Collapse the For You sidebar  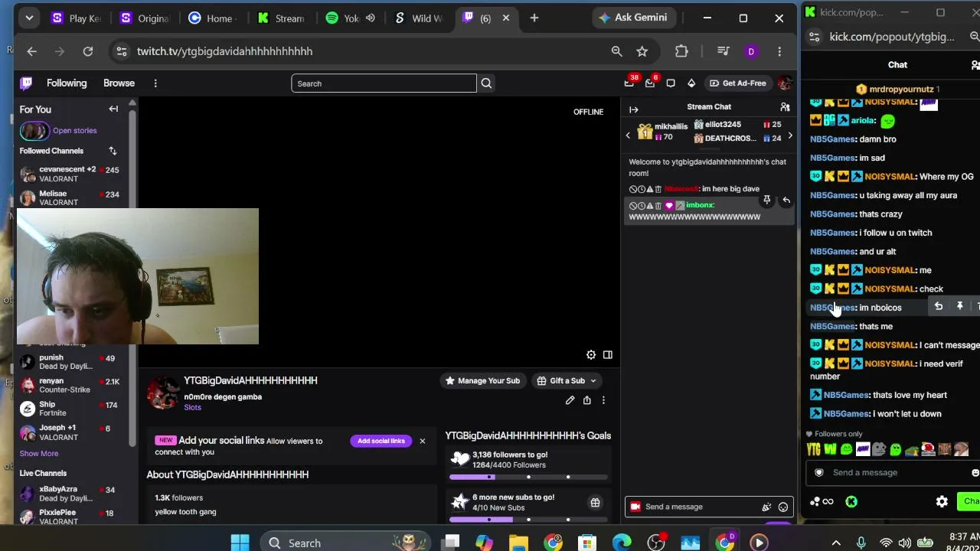(113, 109)
